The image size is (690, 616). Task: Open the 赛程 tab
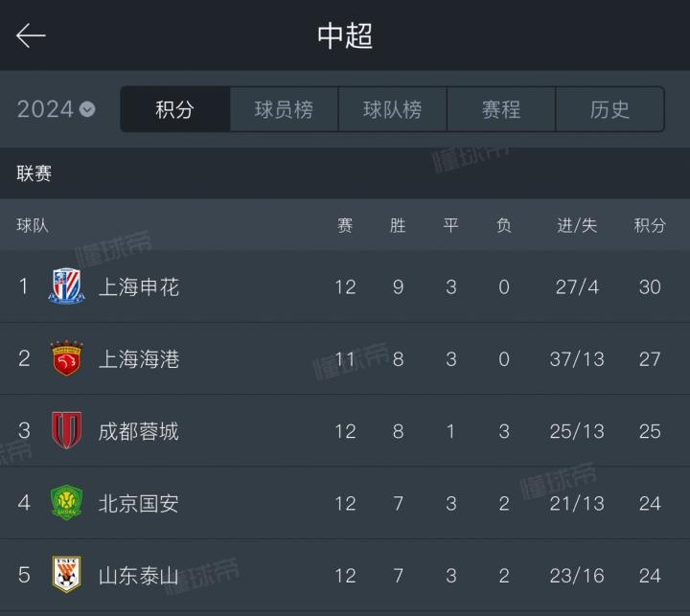pyautogui.click(x=500, y=109)
